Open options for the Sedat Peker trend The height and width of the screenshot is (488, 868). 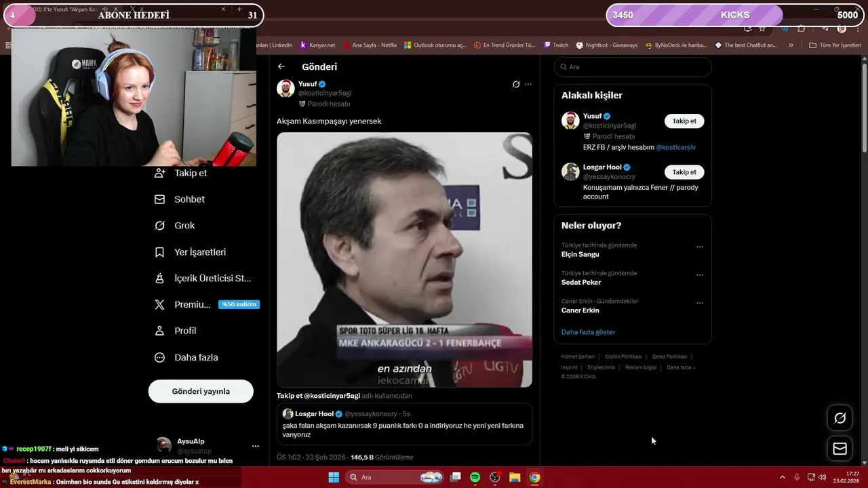pyautogui.click(x=700, y=275)
